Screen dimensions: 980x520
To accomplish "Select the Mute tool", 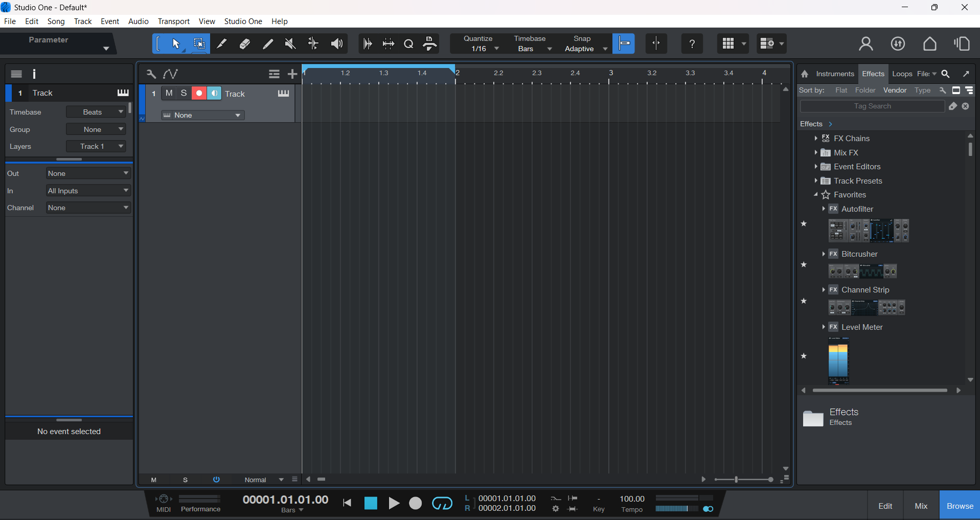I will [x=290, y=44].
